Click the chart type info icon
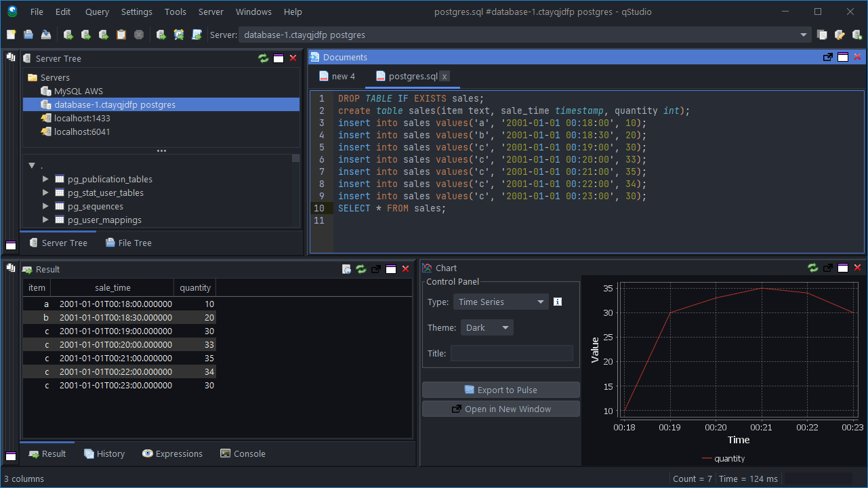Image resolution: width=868 pixels, height=488 pixels. (x=558, y=302)
